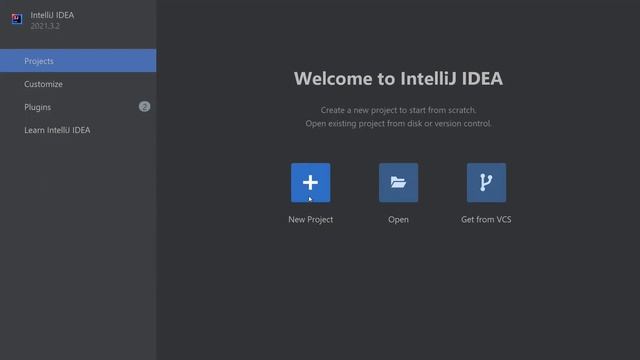640x360 pixels.
Task: Click the New Project plus icon
Action: tap(311, 182)
